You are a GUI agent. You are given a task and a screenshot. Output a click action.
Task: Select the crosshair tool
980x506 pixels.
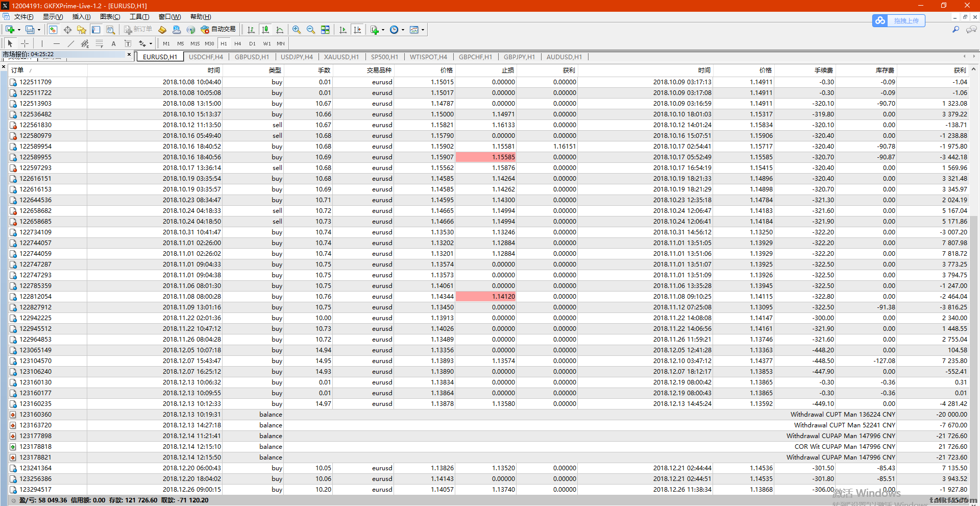[24, 43]
